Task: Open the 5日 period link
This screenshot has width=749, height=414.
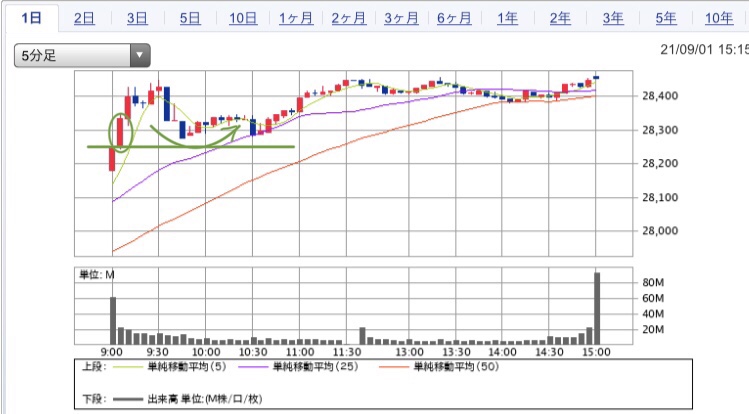Action: point(190,18)
